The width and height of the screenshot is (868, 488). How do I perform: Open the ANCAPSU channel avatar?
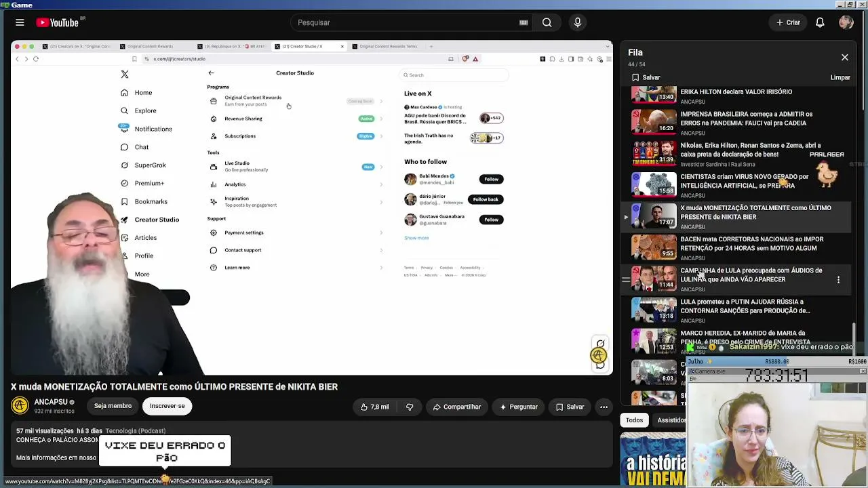[x=20, y=405]
